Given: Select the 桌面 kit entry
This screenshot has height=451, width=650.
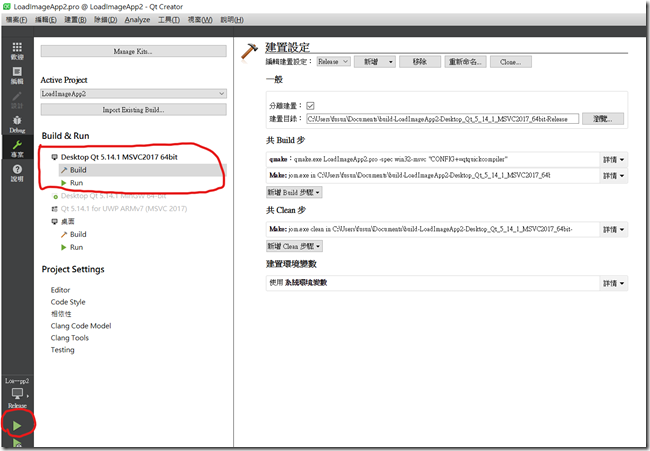Looking at the screenshot, I should point(68,221).
